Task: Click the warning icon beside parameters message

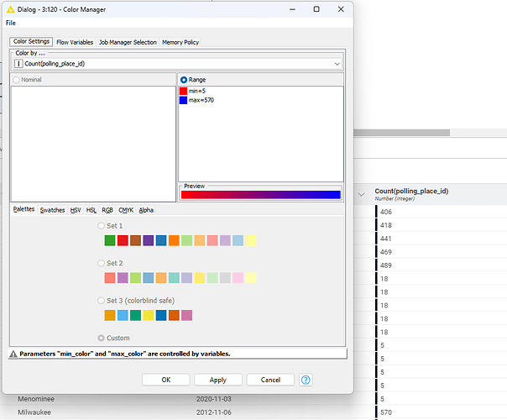Action: pyautogui.click(x=13, y=354)
